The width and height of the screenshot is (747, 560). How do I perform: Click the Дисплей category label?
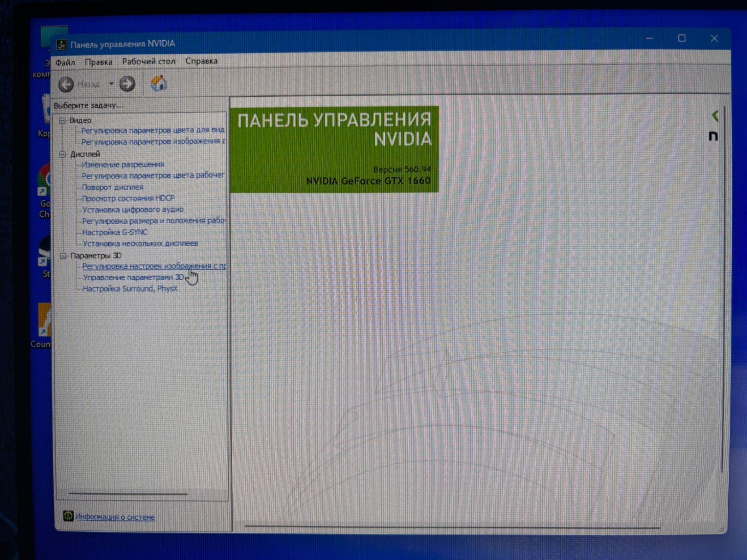[x=85, y=154]
